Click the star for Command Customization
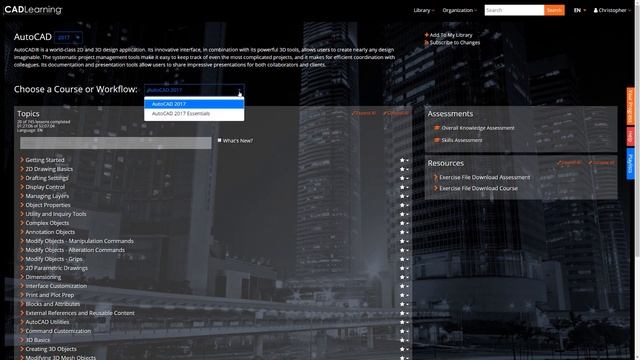The image size is (640, 360). pyautogui.click(x=402, y=331)
